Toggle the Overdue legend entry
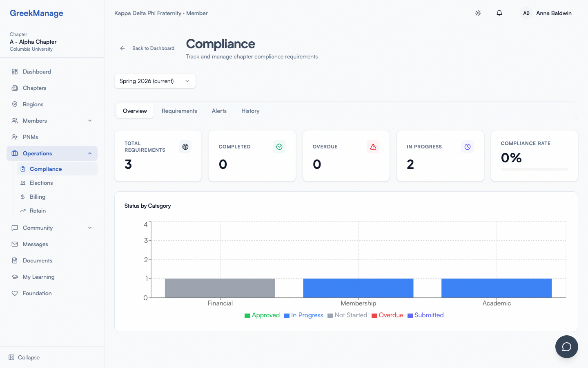 pos(387,315)
